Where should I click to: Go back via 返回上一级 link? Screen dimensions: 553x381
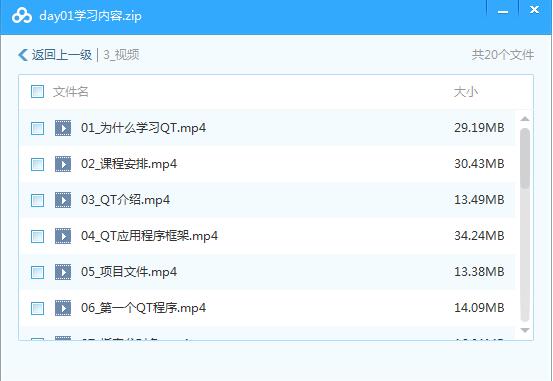62,55
